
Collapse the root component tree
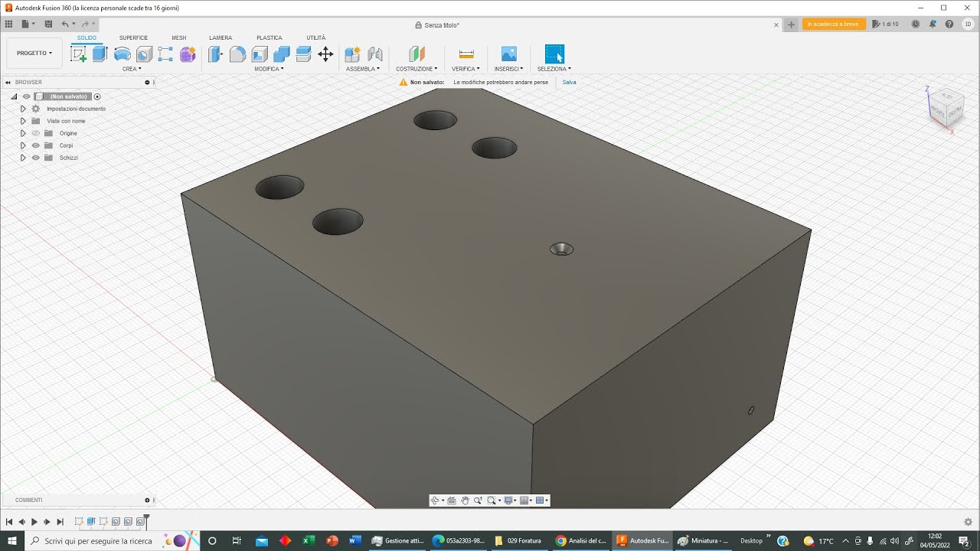[14, 96]
